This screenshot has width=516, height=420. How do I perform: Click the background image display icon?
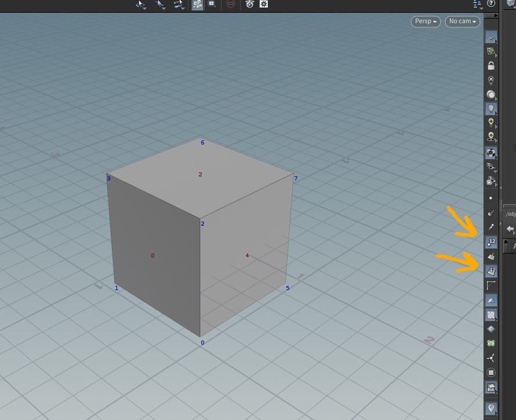pos(491,388)
